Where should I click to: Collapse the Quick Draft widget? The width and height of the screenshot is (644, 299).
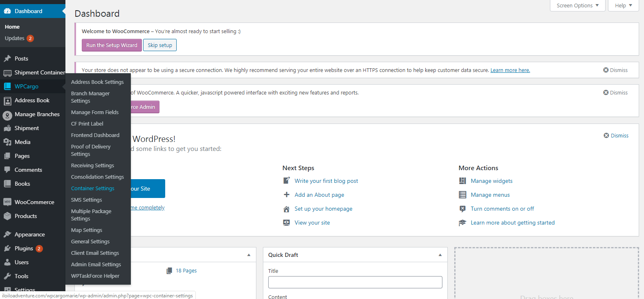coord(440,255)
